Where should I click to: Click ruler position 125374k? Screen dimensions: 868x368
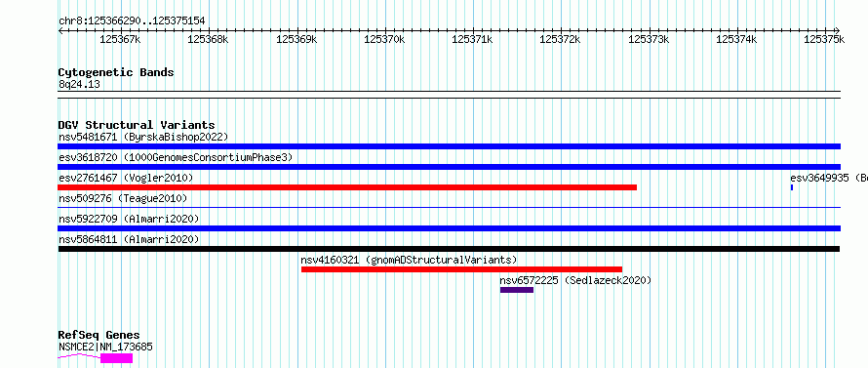[x=736, y=39]
